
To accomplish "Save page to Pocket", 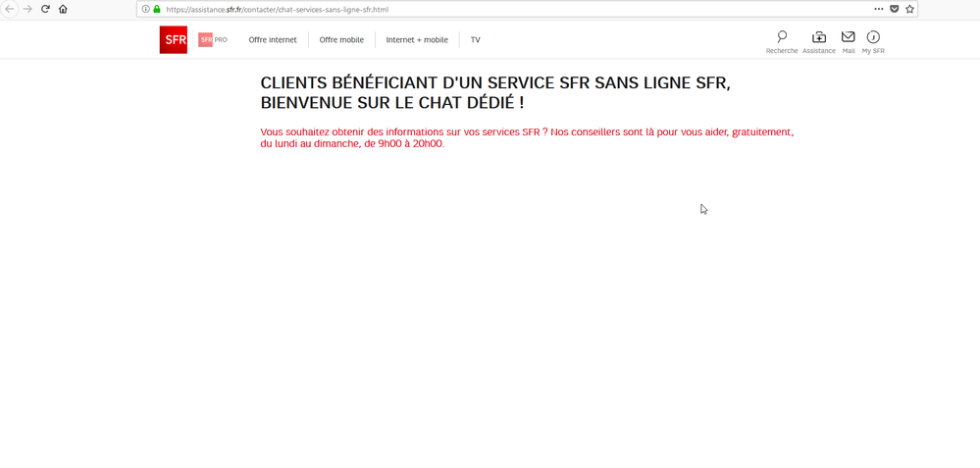I will [x=894, y=9].
